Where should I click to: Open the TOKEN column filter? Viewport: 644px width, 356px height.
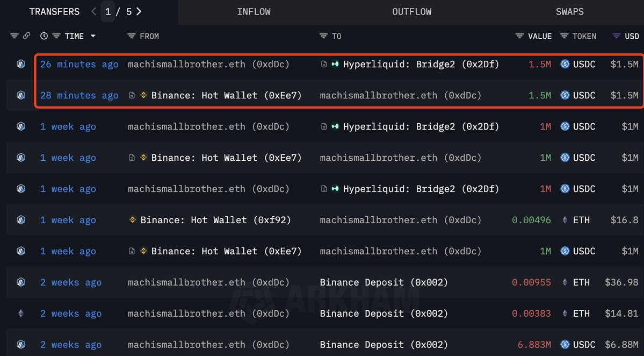pos(565,36)
